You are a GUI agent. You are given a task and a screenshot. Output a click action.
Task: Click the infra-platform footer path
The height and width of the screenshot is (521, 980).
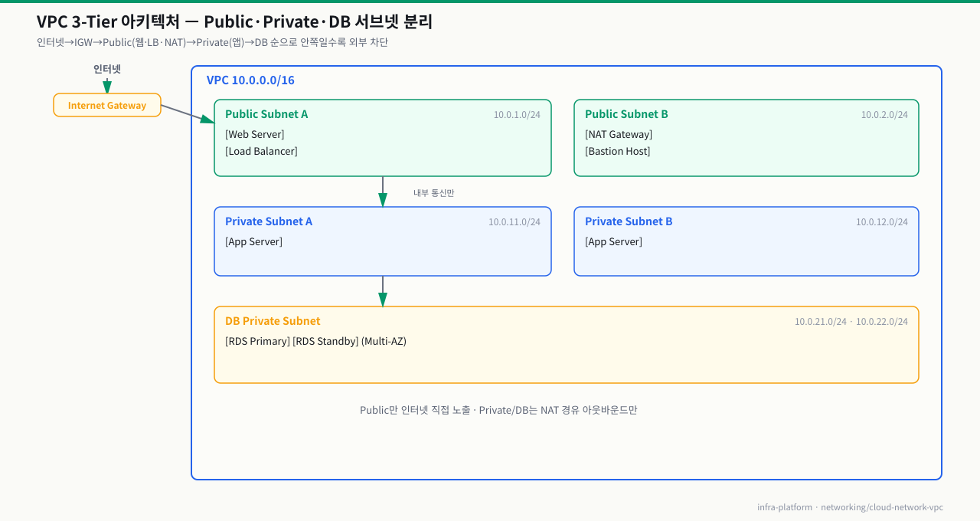[x=850, y=507]
